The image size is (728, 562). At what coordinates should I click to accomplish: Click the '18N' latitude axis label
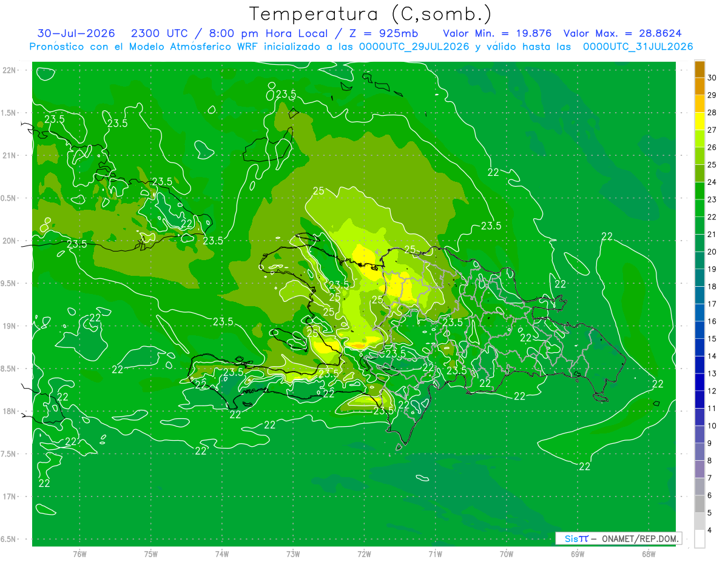9,411
